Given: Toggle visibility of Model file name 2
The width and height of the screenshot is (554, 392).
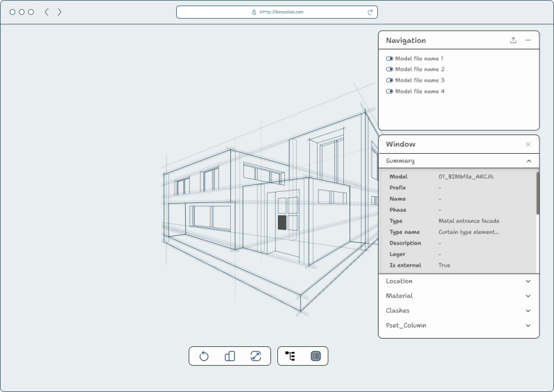Looking at the screenshot, I should 390,69.
